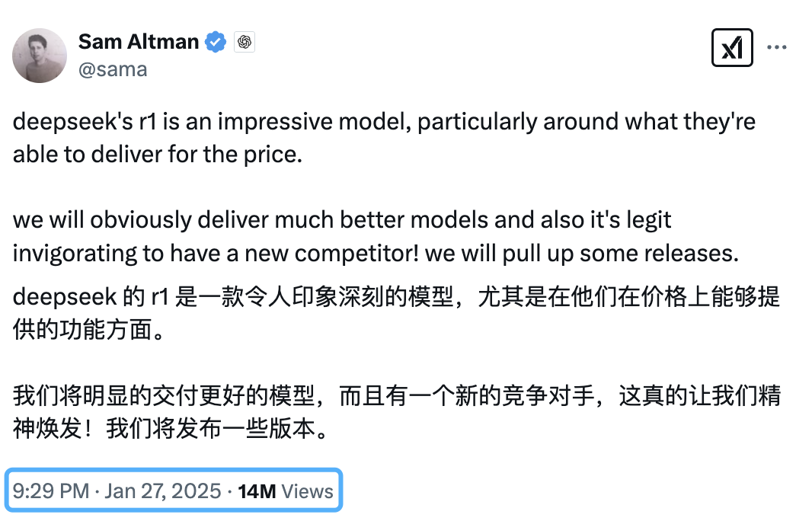812x521 pixels.
Task: Open the 14M Views count
Action: pyautogui.click(x=286, y=491)
